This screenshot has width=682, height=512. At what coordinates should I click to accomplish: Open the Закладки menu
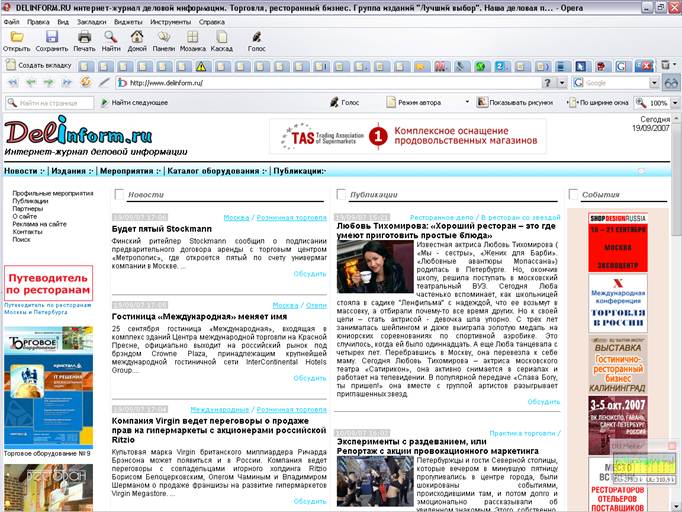pyautogui.click(x=91, y=22)
